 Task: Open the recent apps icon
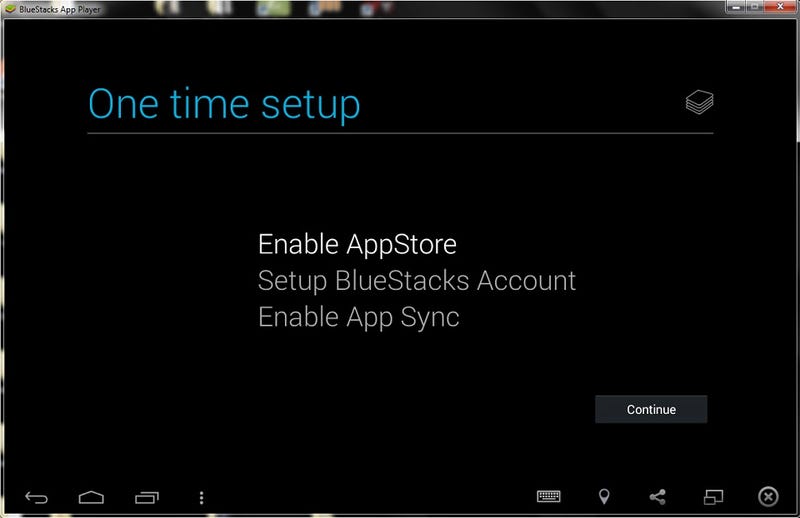click(147, 497)
